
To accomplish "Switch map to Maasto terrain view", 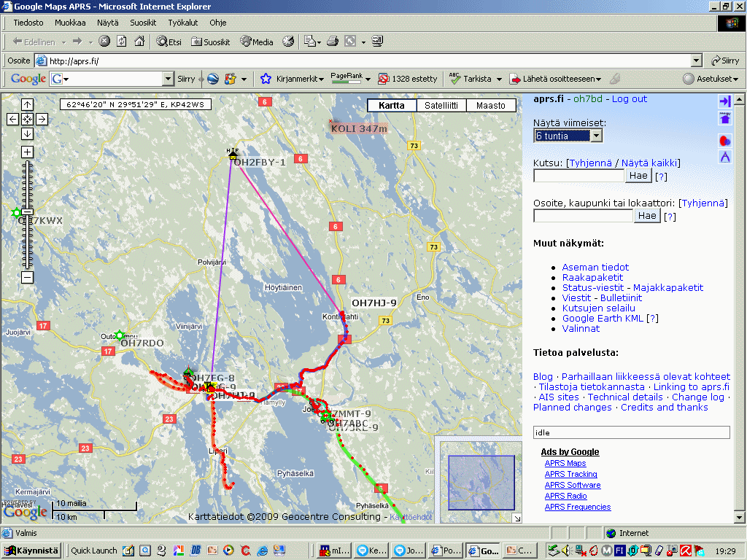I will point(490,106).
